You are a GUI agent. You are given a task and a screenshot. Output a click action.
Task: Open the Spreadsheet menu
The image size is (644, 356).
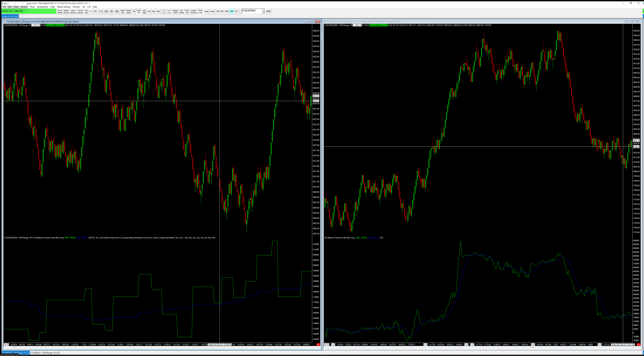42,7
